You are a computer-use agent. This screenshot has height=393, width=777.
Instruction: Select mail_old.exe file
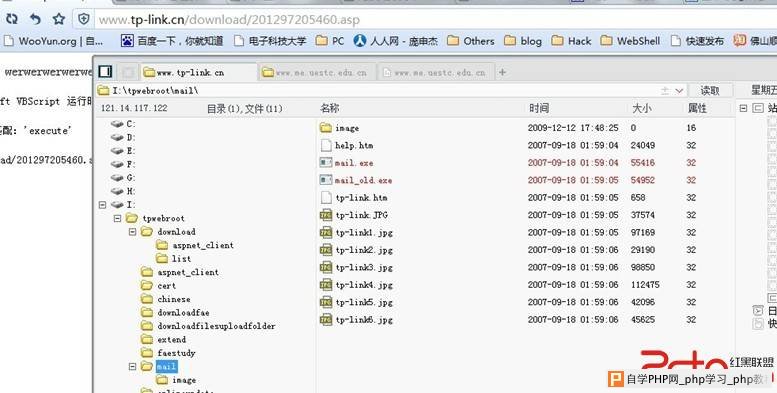(356, 180)
